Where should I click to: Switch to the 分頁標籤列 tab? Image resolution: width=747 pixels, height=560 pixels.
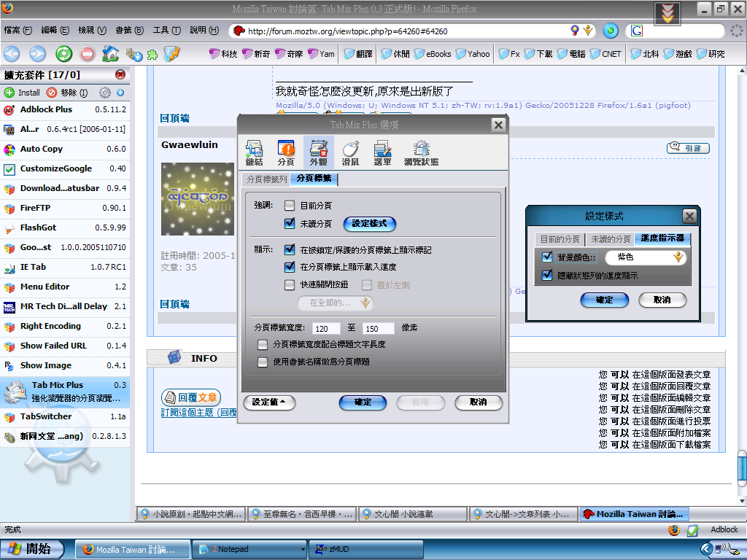267,179
